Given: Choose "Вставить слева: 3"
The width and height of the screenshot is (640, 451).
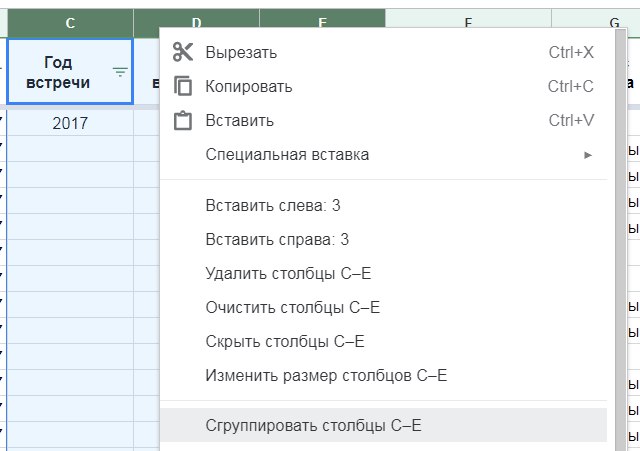Looking at the screenshot, I should [x=273, y=206].
